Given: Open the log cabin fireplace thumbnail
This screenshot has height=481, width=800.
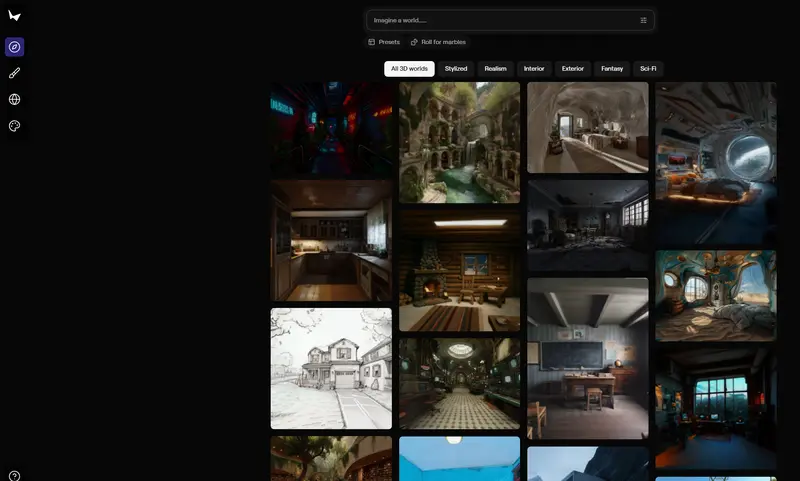Looking at the screenshot, I should 459,269.
